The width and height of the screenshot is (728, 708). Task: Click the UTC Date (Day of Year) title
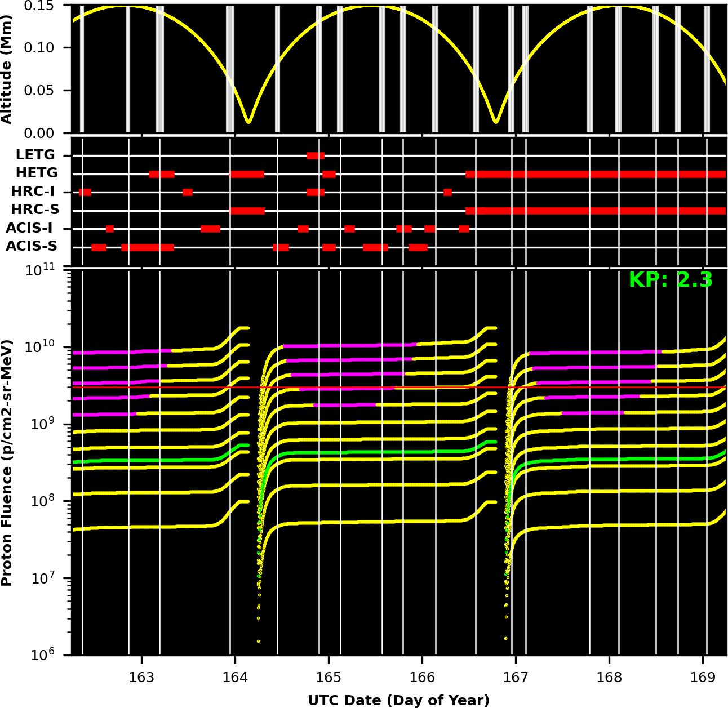tap(398, 700)
